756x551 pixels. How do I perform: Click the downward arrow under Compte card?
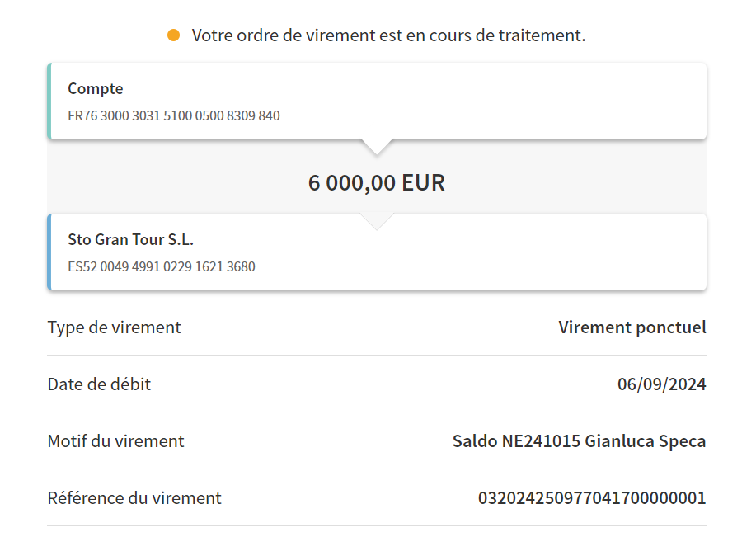[x=377, y=147]
